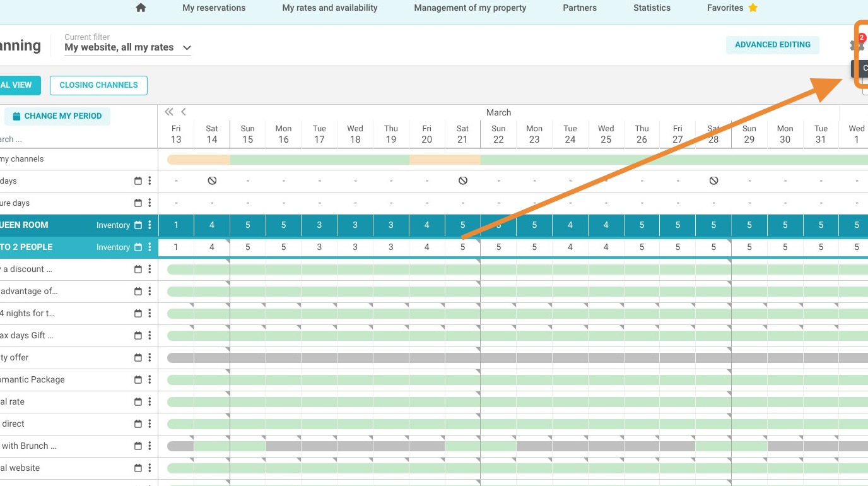The width and height of the screenshot is (868, 486).
Task: Click the calendar icon in 'ty offer' row
Action: pyautogui.click(x=138, y=358)
